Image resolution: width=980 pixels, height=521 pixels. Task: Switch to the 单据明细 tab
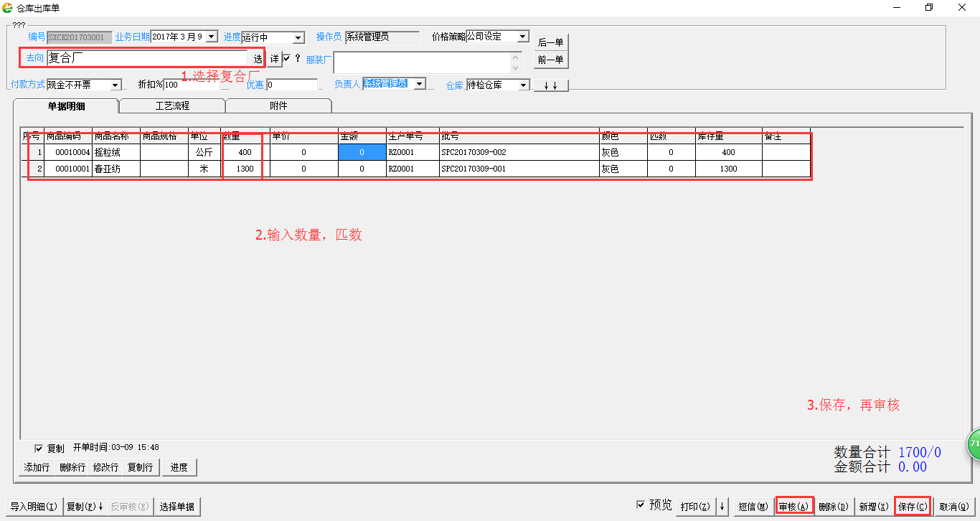(x=66, y=105)
